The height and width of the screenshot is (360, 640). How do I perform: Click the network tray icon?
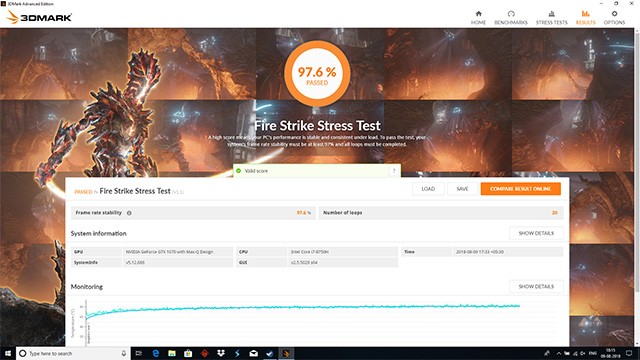point(575,353)
